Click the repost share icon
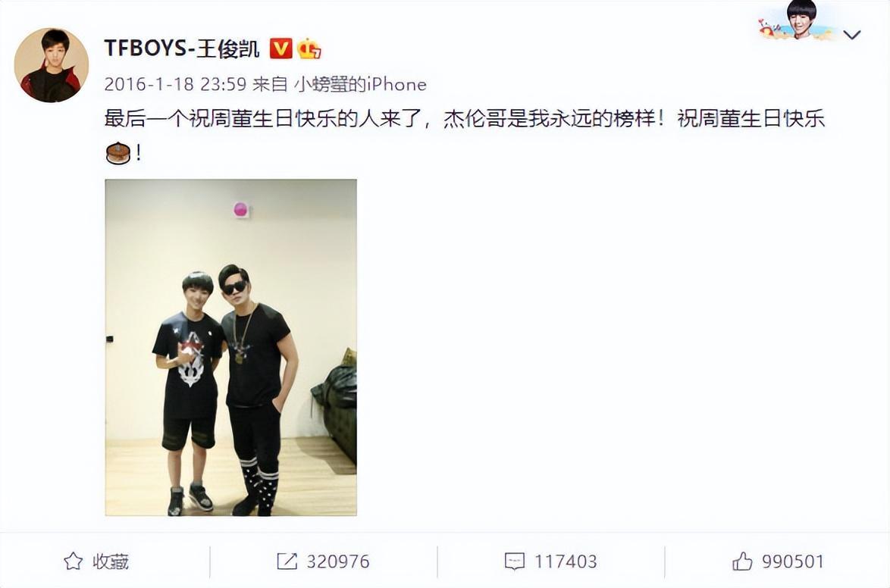The height and width of the screenshot is (588, 890). pos(287,561)
